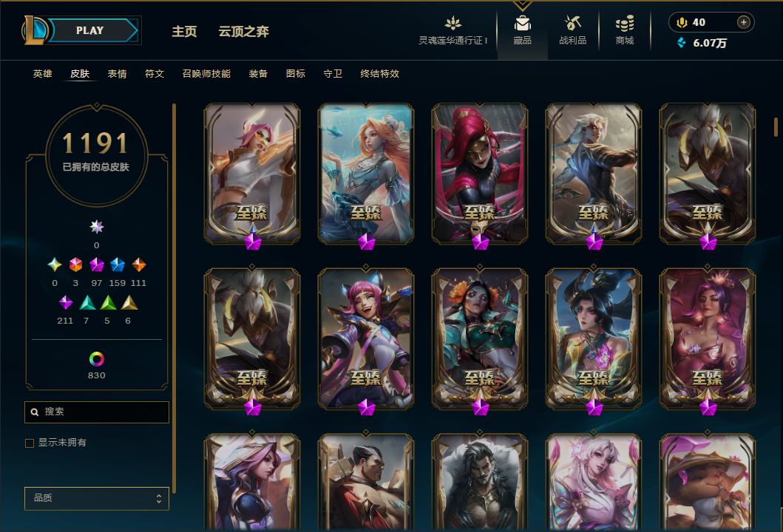
Task: Go to 云顶之弈 page
Action: [x=244, y=32]
